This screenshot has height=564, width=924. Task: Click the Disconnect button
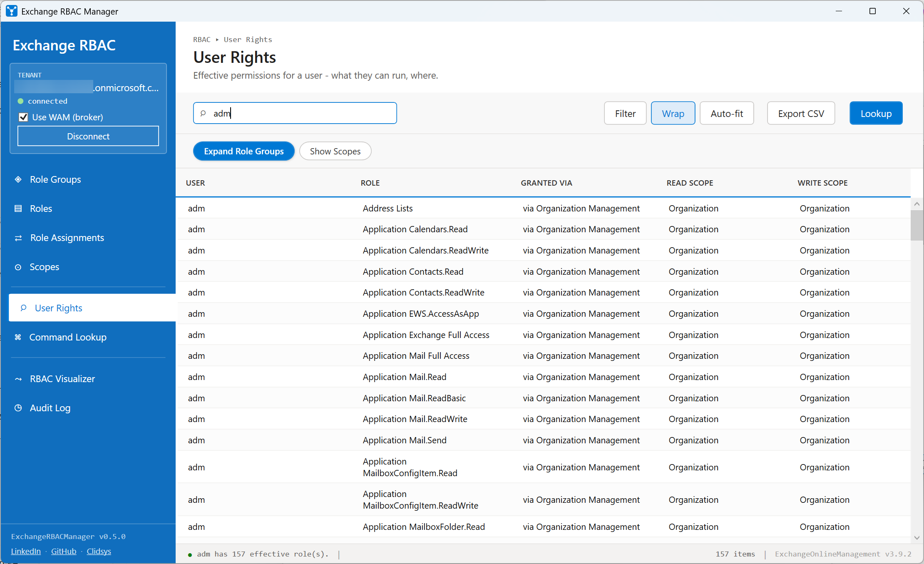tap(88, 136)
